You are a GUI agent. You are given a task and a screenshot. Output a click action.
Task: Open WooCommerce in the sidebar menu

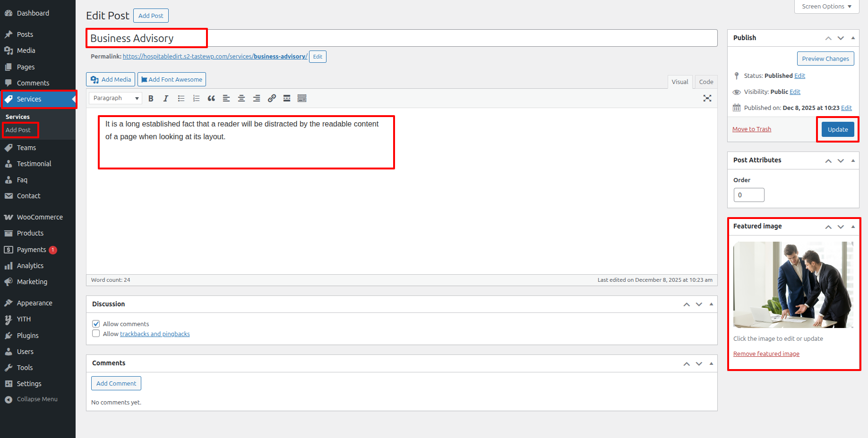tap(40, 217)
